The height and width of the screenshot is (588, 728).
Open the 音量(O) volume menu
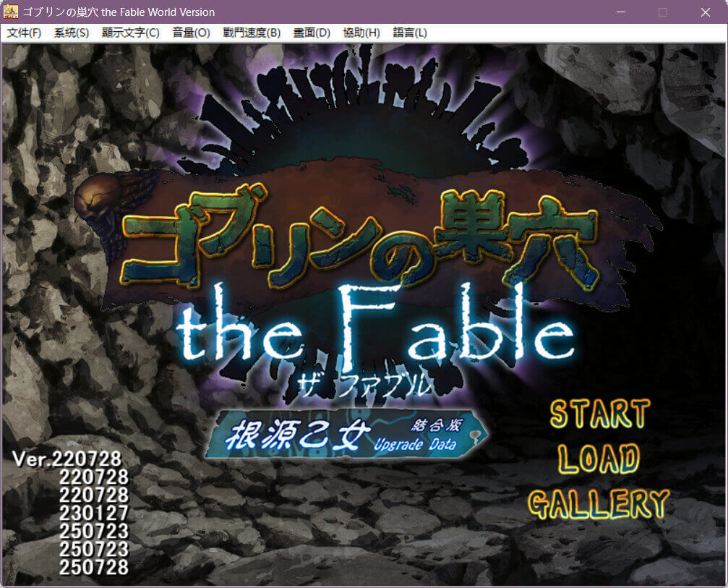[x=191, y=33]
